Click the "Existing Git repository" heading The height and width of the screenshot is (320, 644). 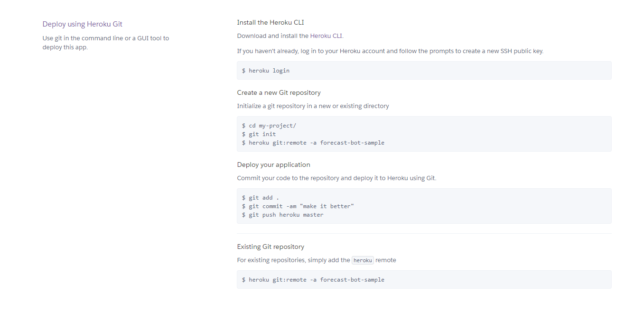point(271,247)
